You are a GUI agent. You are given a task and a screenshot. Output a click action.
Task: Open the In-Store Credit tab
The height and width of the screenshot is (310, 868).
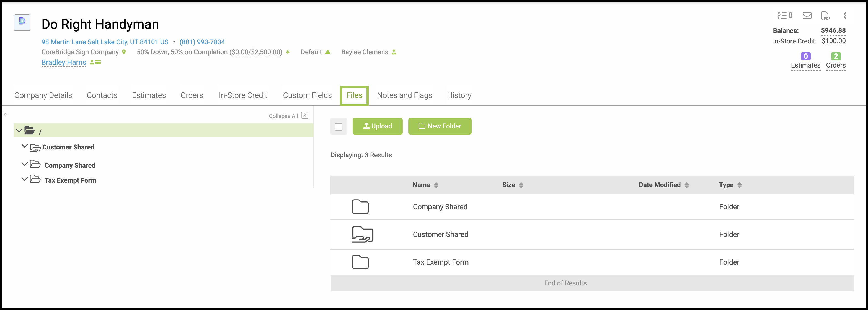[x=243, y=95]
